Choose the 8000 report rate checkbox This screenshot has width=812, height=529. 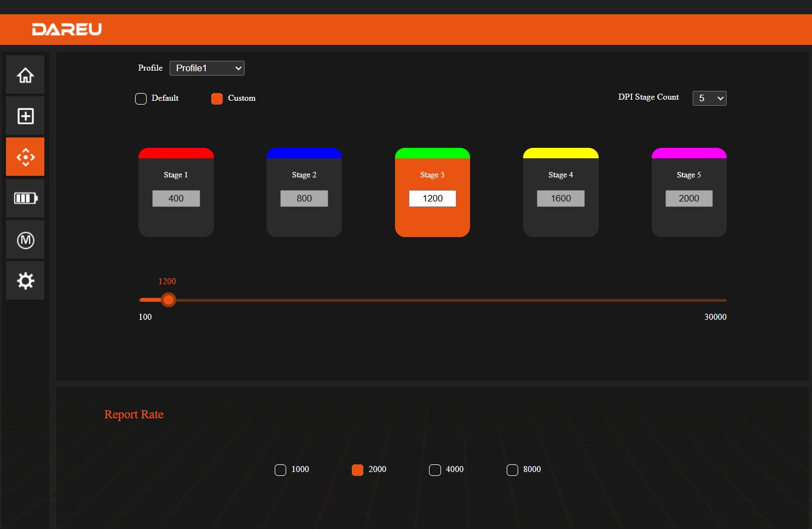pyautogui.click(x=512, y=470)
